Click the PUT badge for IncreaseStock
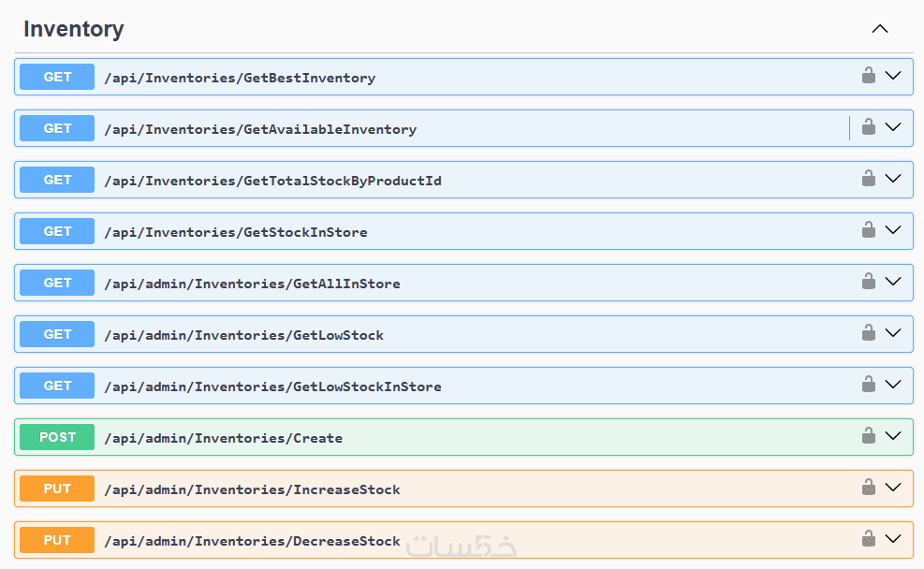924x569 pixels. click(x=57, y=489)
